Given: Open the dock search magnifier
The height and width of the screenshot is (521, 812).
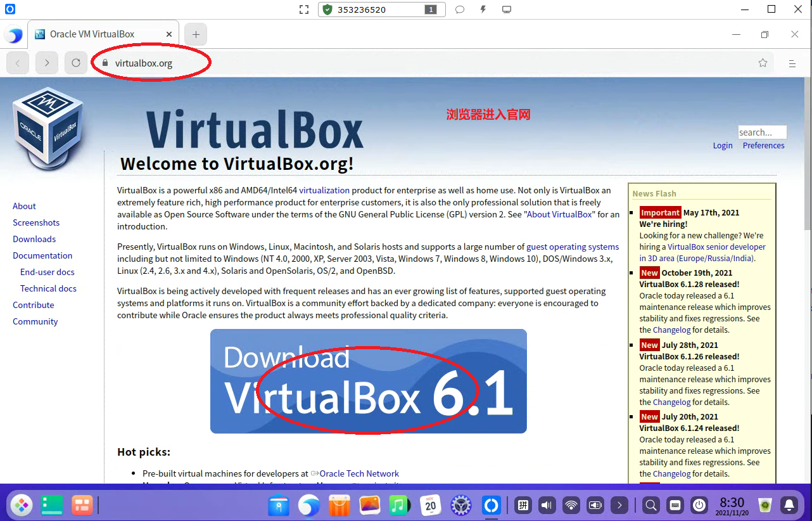Looking at the screenshot, I should click(x=650, y=505).
